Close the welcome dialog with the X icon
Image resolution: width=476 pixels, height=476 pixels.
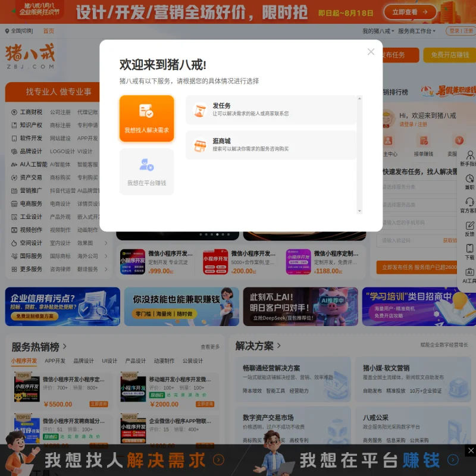[x=371, y=52]
